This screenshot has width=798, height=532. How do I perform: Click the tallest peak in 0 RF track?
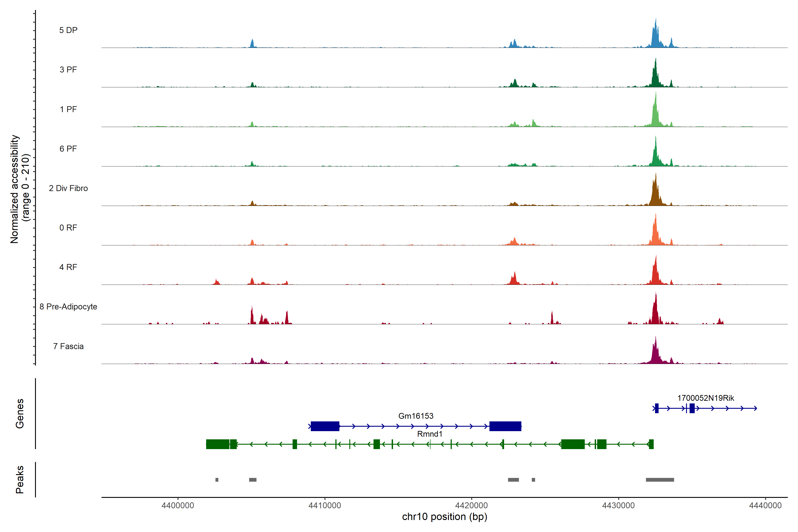(655, 231)
